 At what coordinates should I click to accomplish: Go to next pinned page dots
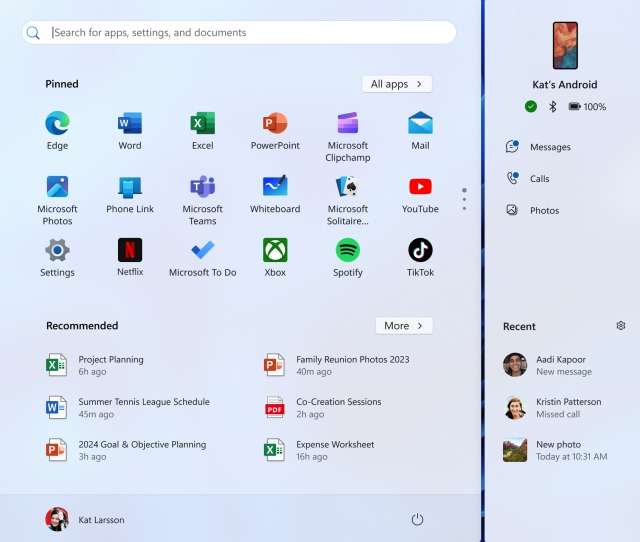pos(464,199)
